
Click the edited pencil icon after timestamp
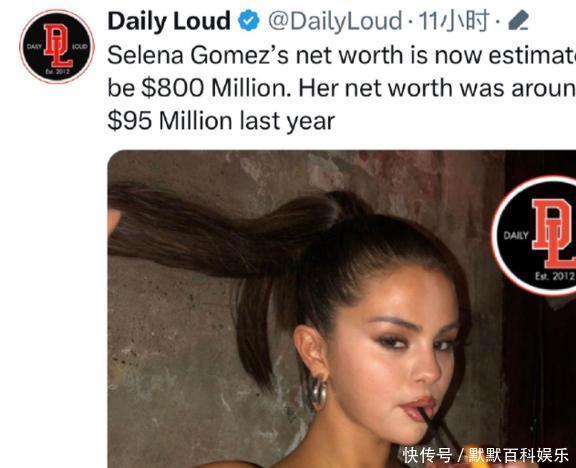(x=518, y=21)
